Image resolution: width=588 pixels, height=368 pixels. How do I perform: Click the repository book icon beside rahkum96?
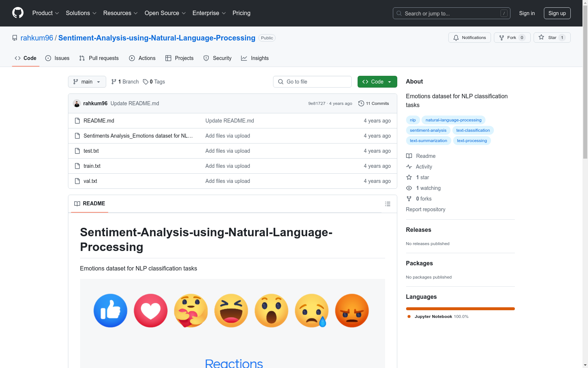[15, 38]
